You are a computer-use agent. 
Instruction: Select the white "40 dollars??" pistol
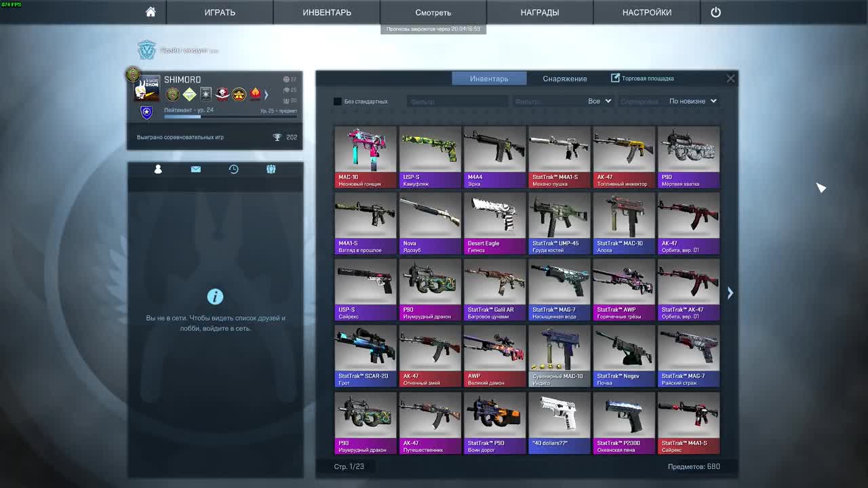click(x=559, y=423)
